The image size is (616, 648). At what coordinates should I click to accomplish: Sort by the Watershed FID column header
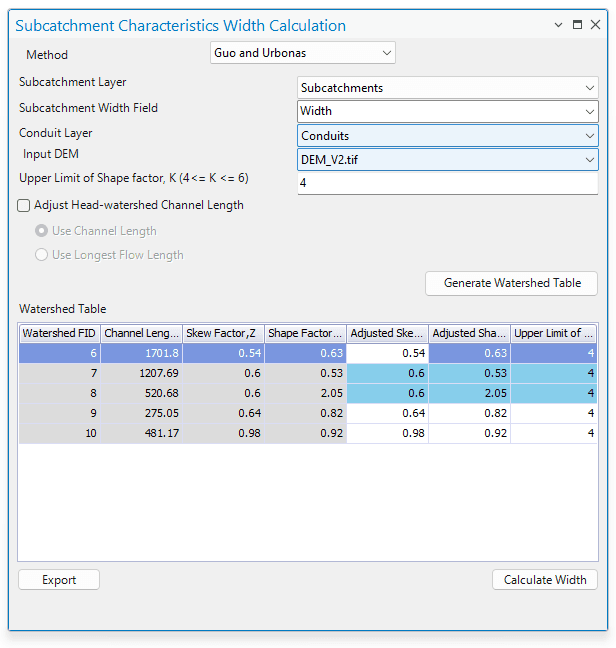pos(59,333)
